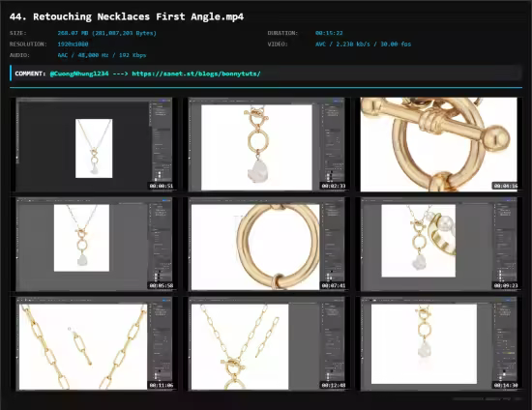532x410 pixels.
Task: Open the thumbnail stamped 00:14:30
Action: point(439,343)
